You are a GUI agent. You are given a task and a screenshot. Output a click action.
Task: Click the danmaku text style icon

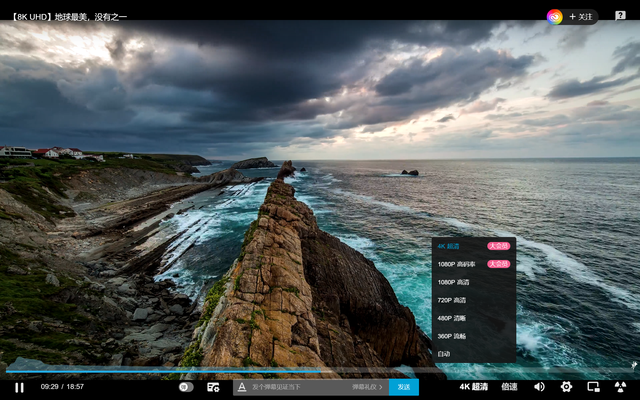tap(242, 387)
